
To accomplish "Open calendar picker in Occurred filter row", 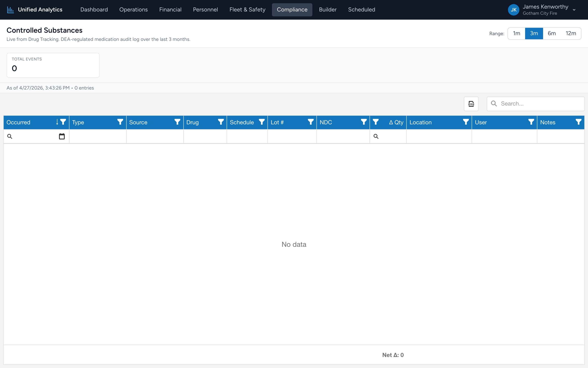I will tap(62, 136).
